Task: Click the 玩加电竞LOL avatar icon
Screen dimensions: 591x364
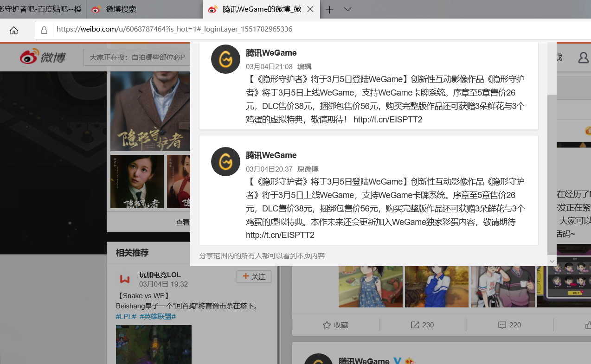Action: [x=124, y=279]
